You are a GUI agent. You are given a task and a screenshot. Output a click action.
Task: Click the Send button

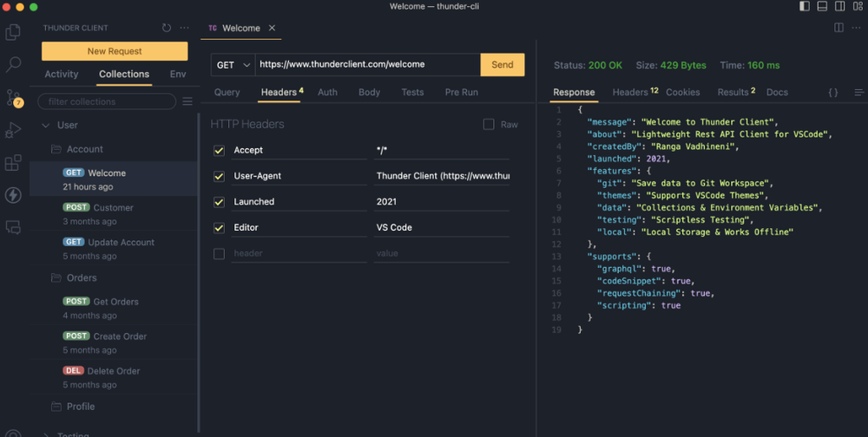(x=502, y=65)
